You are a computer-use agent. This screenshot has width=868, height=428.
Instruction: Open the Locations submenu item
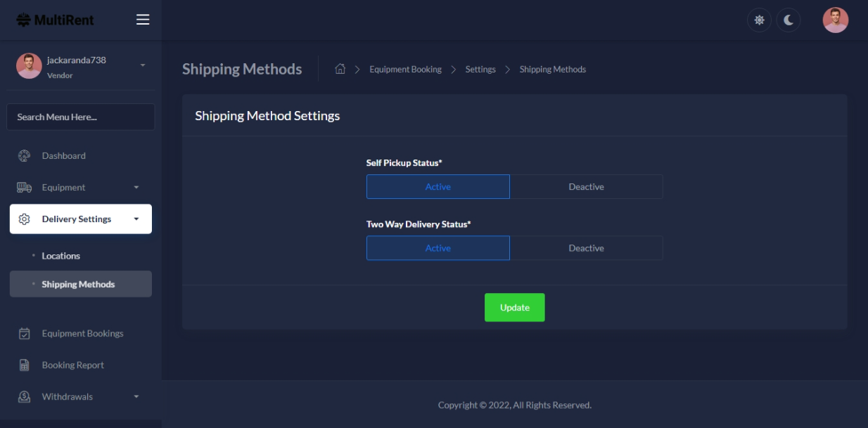[60, 256]
